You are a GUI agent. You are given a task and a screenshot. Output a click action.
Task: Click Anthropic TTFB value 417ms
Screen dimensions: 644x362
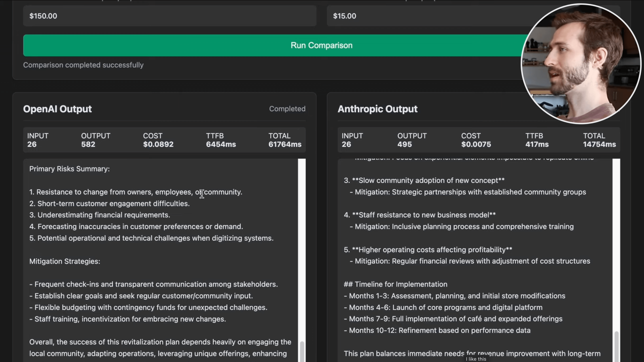pyautogui.click(x=537, y=144)
